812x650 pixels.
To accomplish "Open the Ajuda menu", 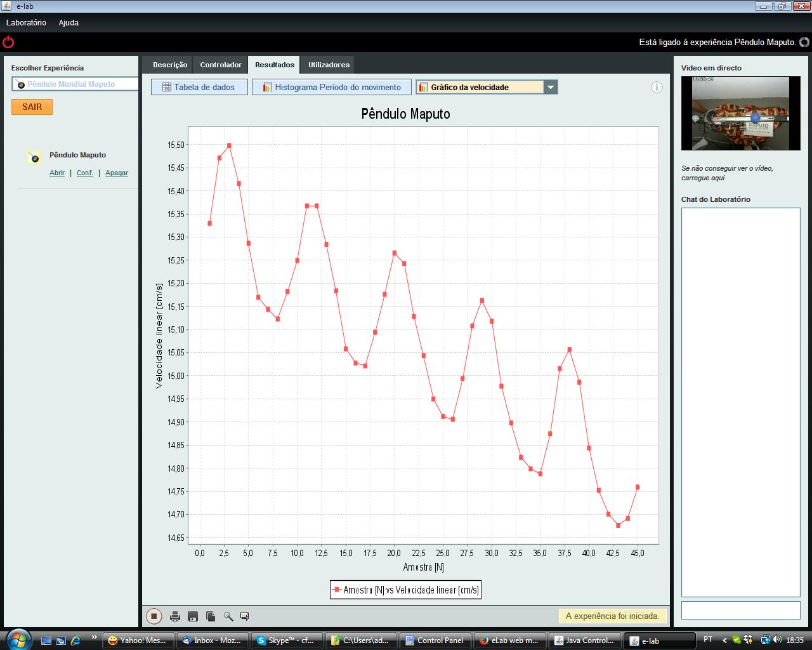I will tap(69, 22).
